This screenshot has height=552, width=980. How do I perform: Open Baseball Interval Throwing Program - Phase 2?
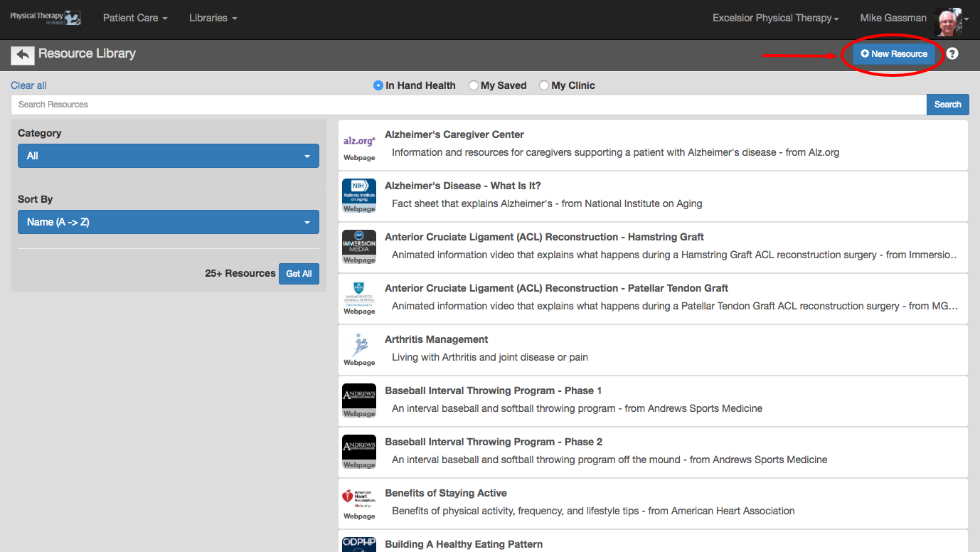(x=494, y=442)
